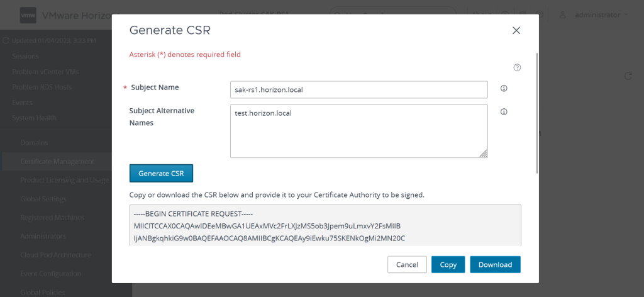Cancel the CSR dialog
Screen dimensions: 644x297
click(407, 264)
